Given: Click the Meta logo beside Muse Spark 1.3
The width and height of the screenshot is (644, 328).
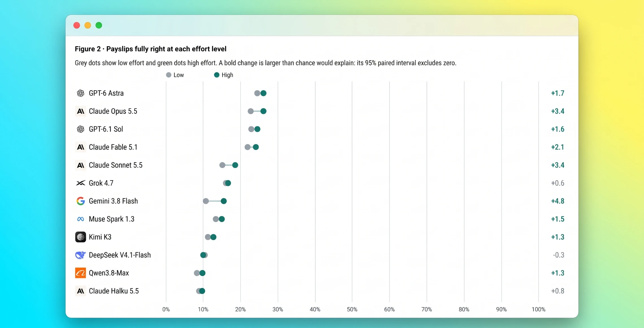Looking at the screenshot, I should pos(80,219).
